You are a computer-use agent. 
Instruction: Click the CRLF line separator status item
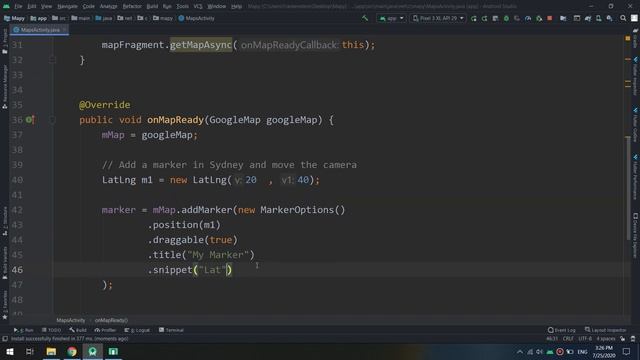568,339
